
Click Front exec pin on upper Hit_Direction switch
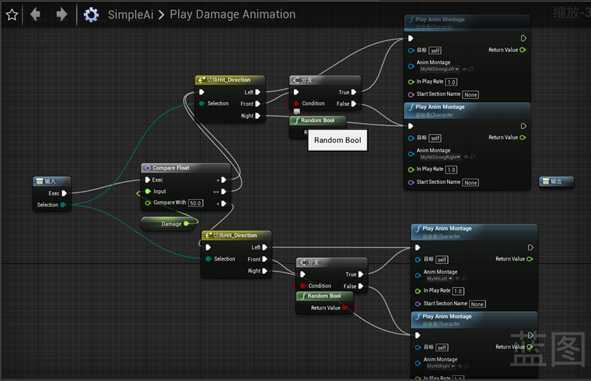258,104
